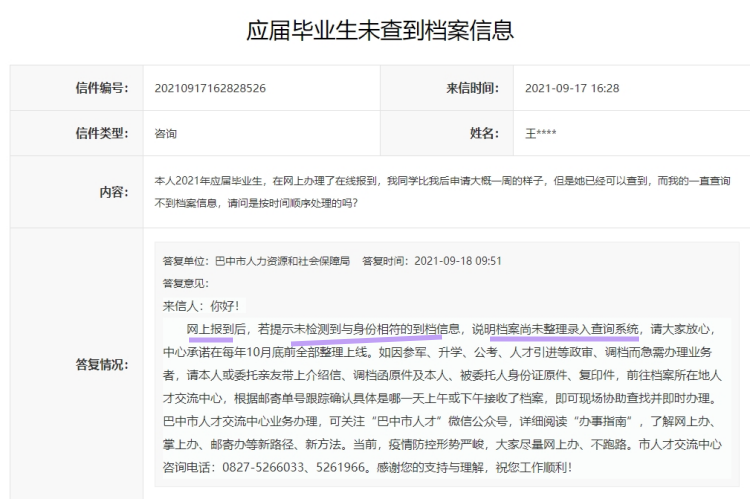
Task: Click the content line starting 不到档案信息
Action: coord(256,203)
